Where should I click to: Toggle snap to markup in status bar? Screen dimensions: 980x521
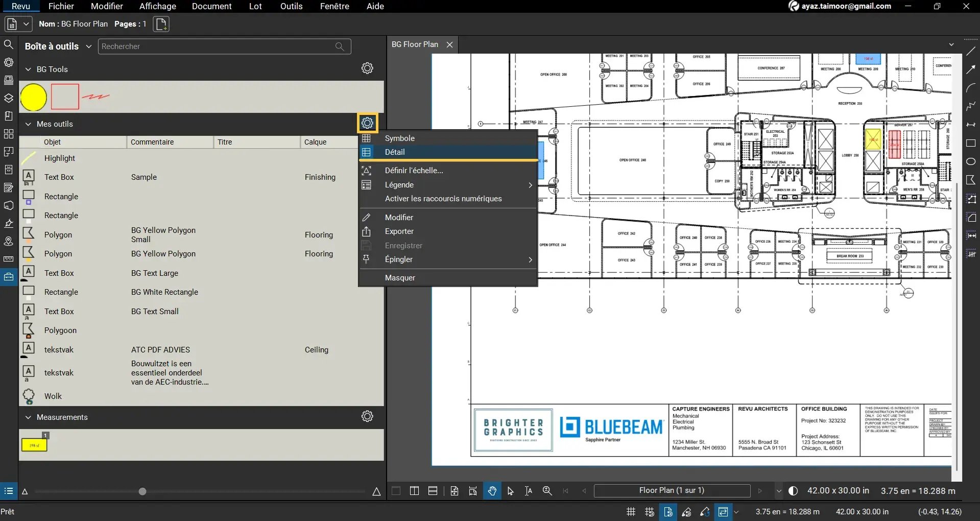[x=686, y=511]
